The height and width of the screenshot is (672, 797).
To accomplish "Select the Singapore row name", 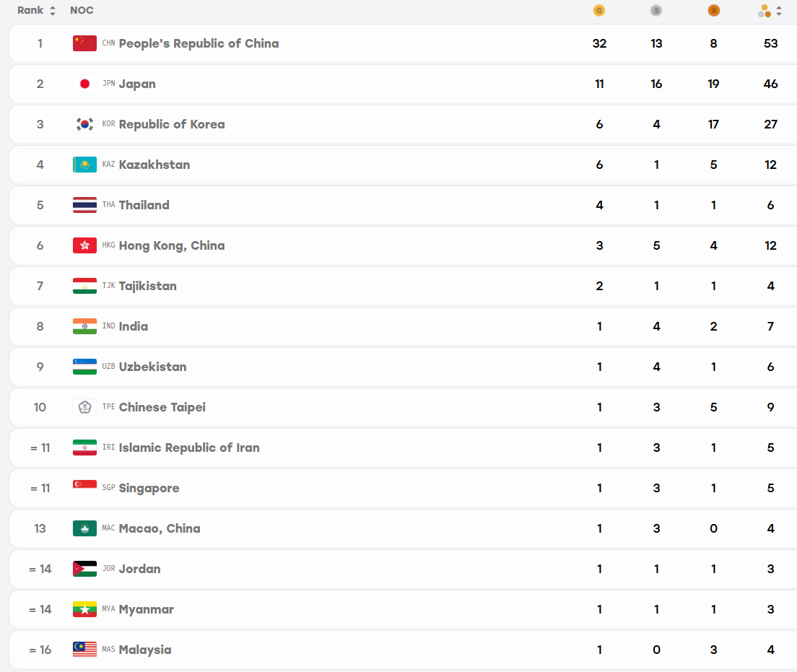I will click(x=149, y=488).
